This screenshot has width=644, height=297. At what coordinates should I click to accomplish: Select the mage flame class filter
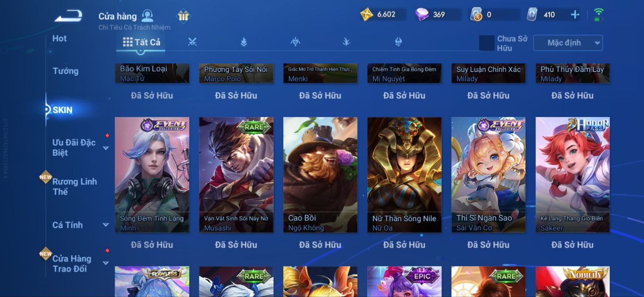244,42
